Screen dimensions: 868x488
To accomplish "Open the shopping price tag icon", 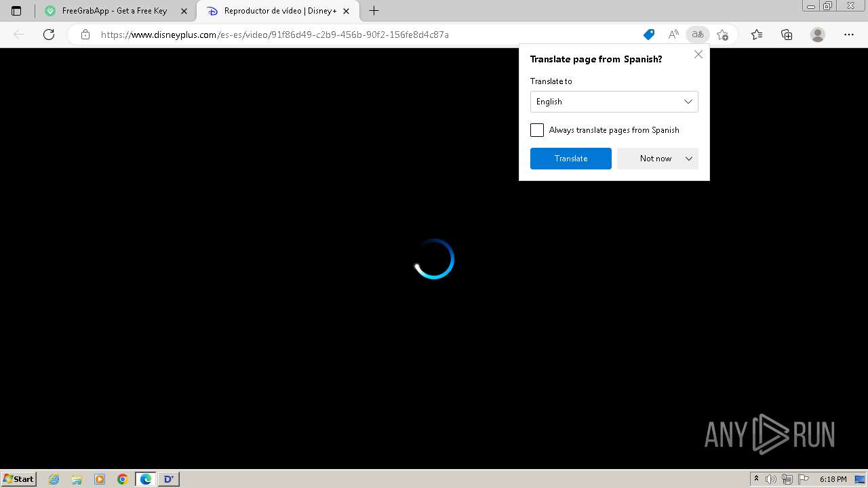I will [x=649, y=35].
